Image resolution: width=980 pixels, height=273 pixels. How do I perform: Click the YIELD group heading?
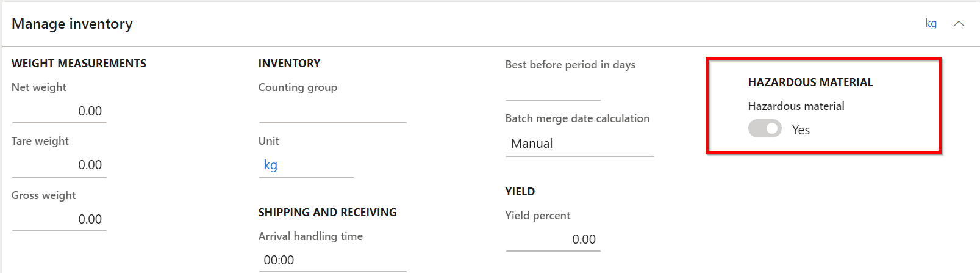(x=520, y=192)
